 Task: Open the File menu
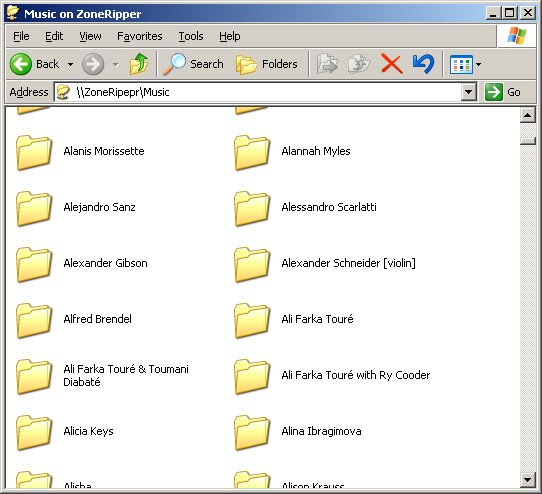tap(21, 36)
